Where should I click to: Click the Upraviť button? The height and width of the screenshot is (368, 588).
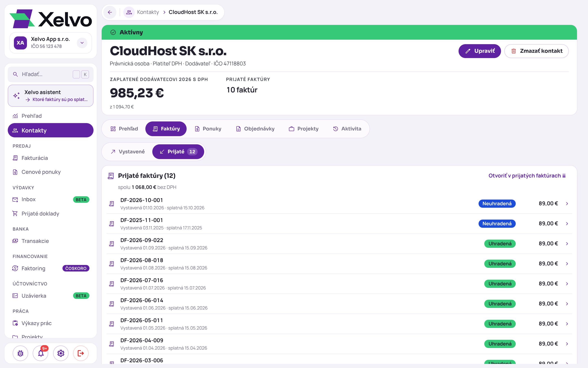480,51
